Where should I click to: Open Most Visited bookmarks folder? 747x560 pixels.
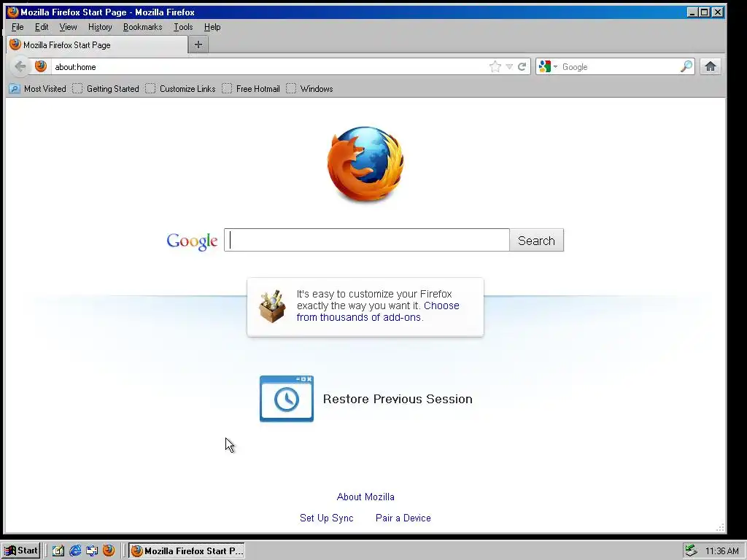pyautogui.click(x=38, y=88)
